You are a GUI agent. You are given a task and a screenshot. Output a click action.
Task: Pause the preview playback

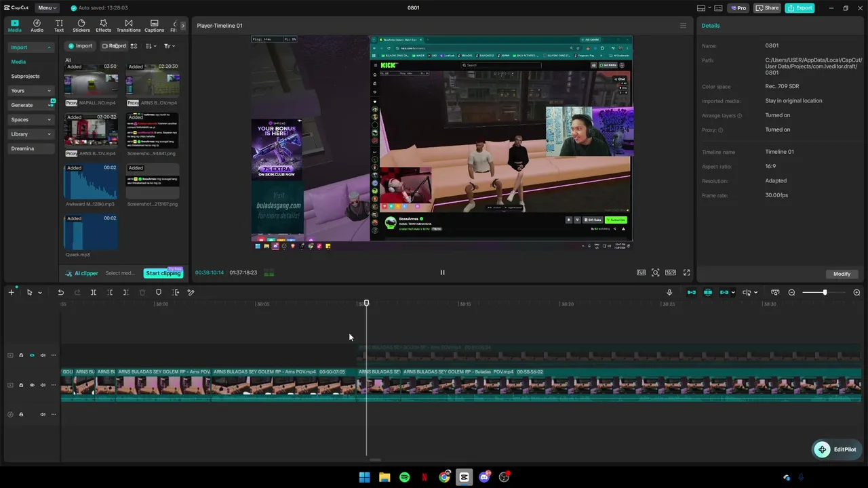click(x=442, y=272)
